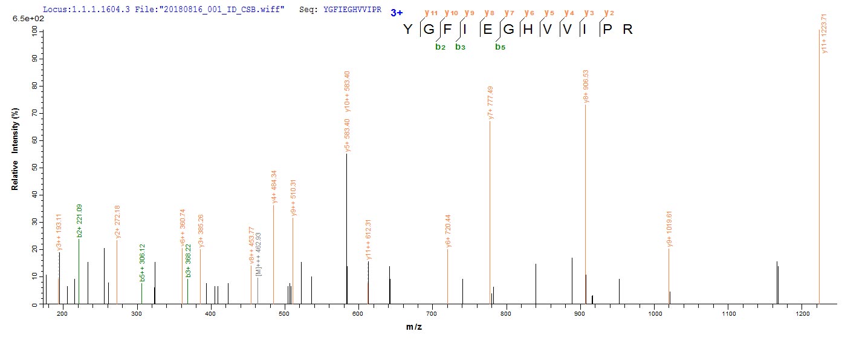Screen dimensions: 868x340
Task: Click the blue 3+ charge state label
Action: point(397,12)
